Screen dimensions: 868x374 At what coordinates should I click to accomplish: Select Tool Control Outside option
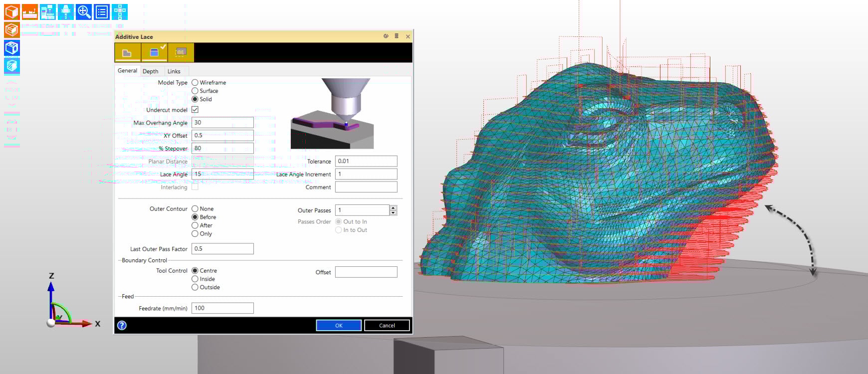[x=195, y=287]
